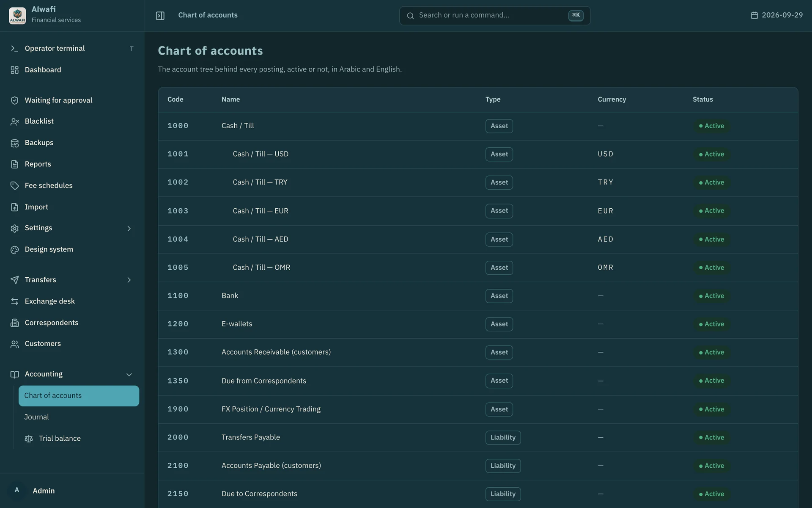Click the Admin user name
812x508 pixels.
44,491
